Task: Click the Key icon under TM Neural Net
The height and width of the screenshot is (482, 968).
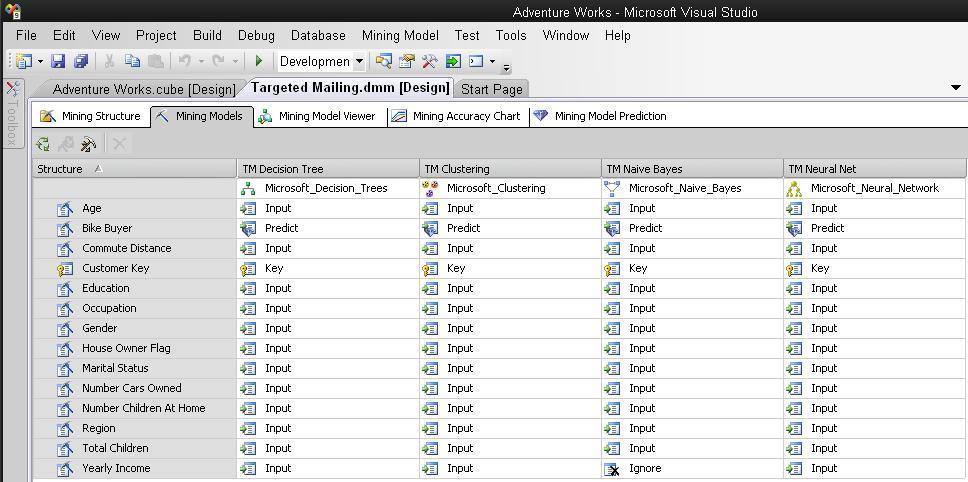Action: (x=794, y=269)
